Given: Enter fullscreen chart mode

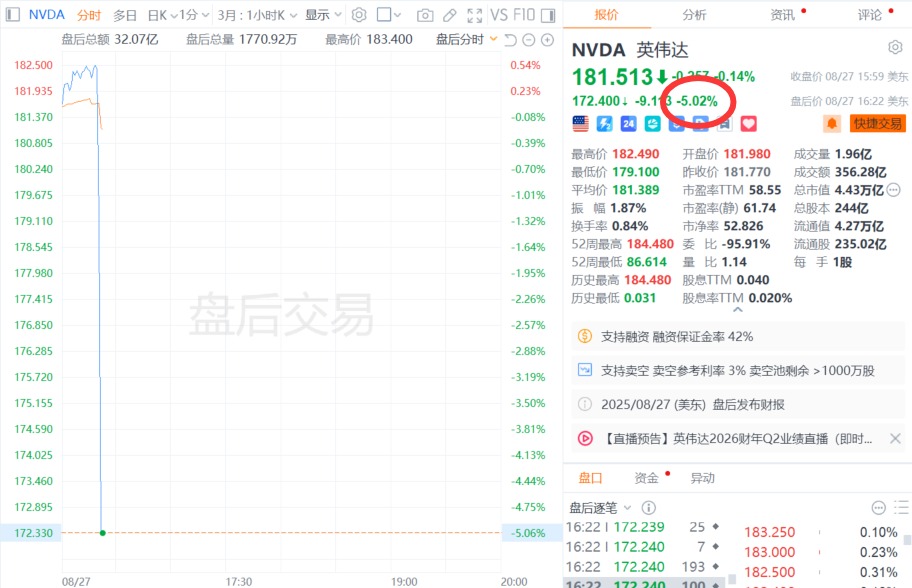Looking at the screenshot, I should (x=475, y=15).
